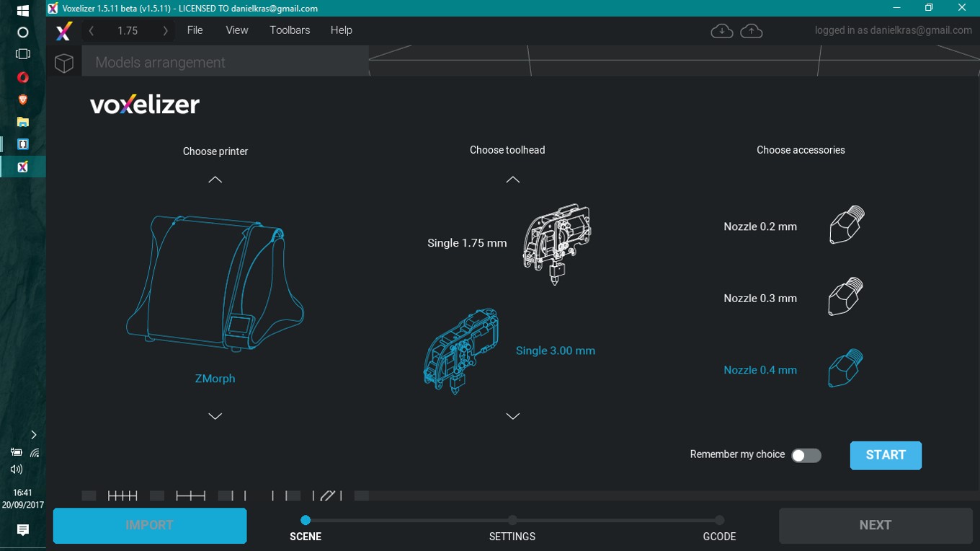Choose the 0.4 mm nozzle icon
This screenshot has width=980, height=551.
(x=847, y=368)
